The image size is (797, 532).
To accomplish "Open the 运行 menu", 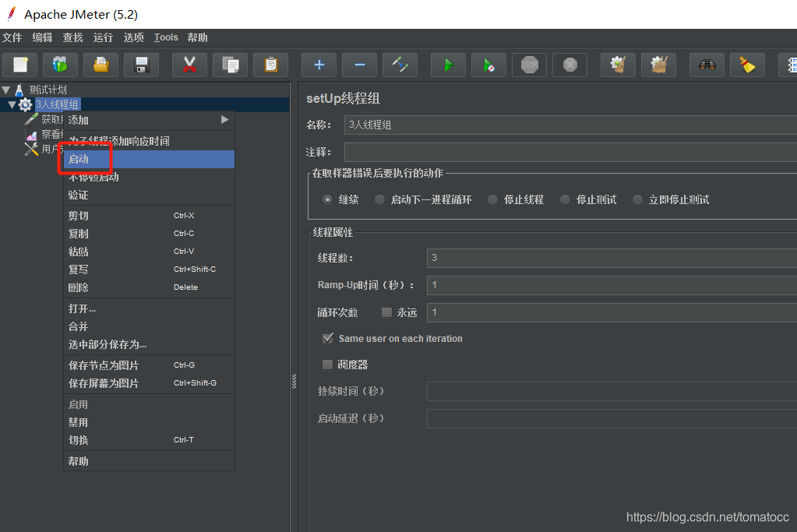I will 103,37.
